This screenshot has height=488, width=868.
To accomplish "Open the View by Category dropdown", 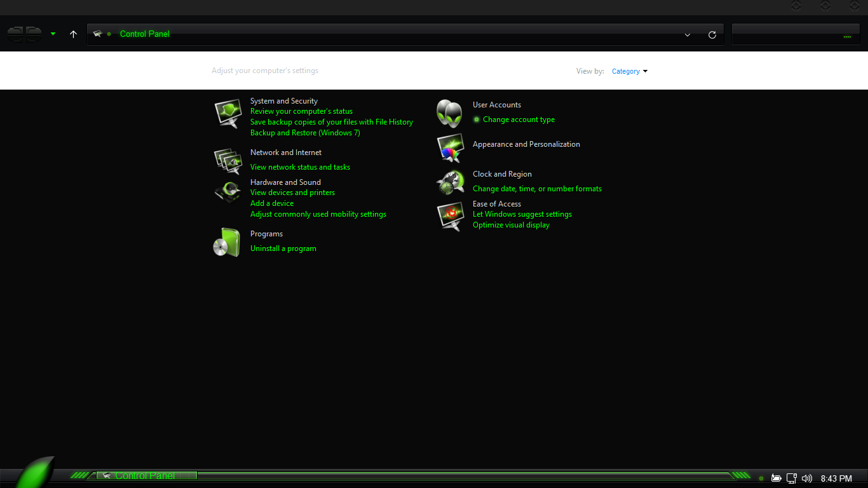I will (x=630, y=71).
